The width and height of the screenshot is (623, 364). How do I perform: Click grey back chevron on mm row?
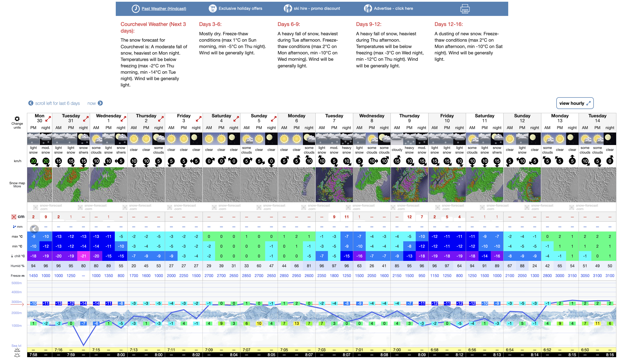pyautogui.click(x=34, y=229)
